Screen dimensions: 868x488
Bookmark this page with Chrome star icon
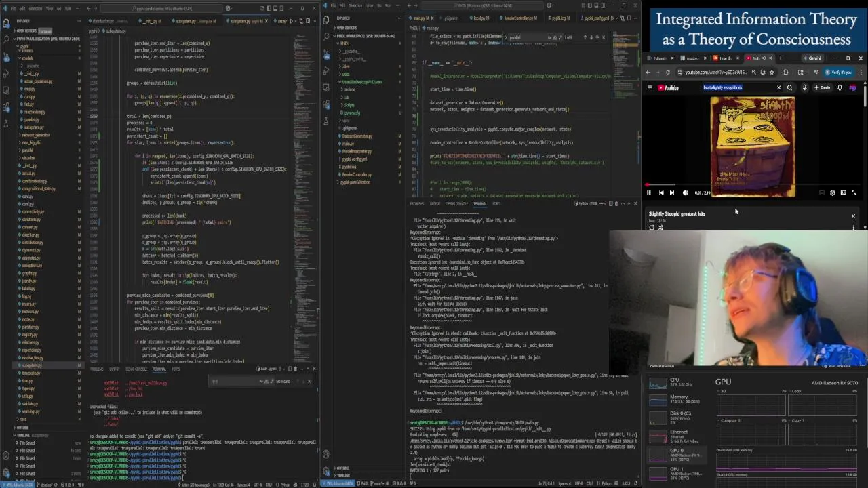pos(771,72)
